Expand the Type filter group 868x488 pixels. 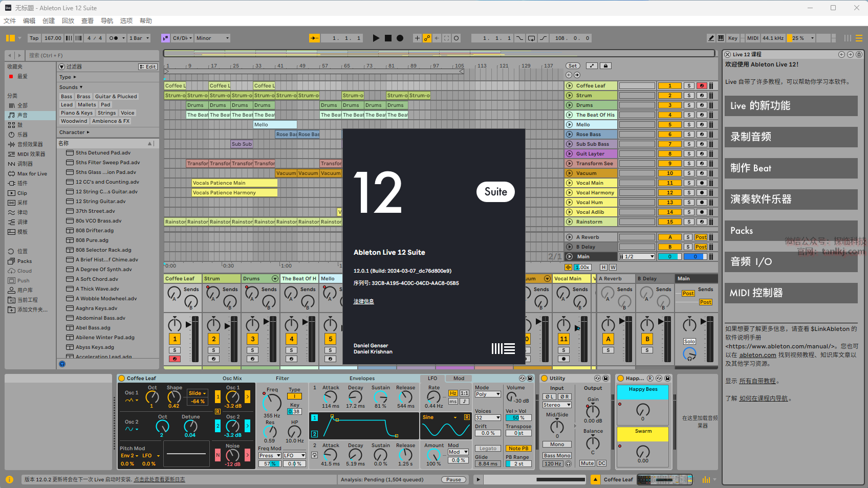(x=68, y=77)
